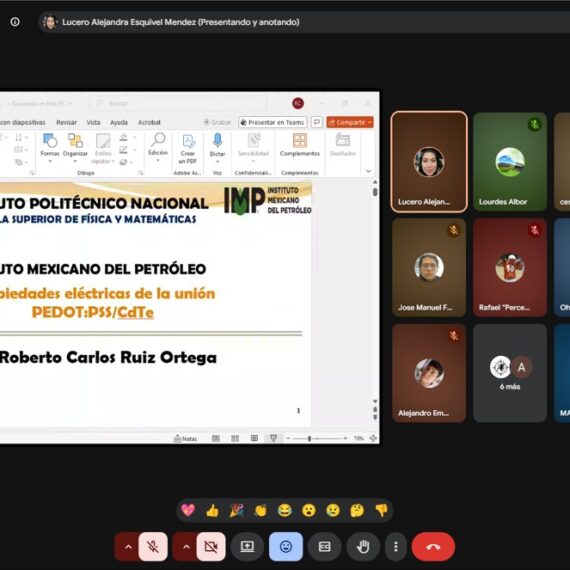Send sad face emoji reaction

click(x=333, y=510)
